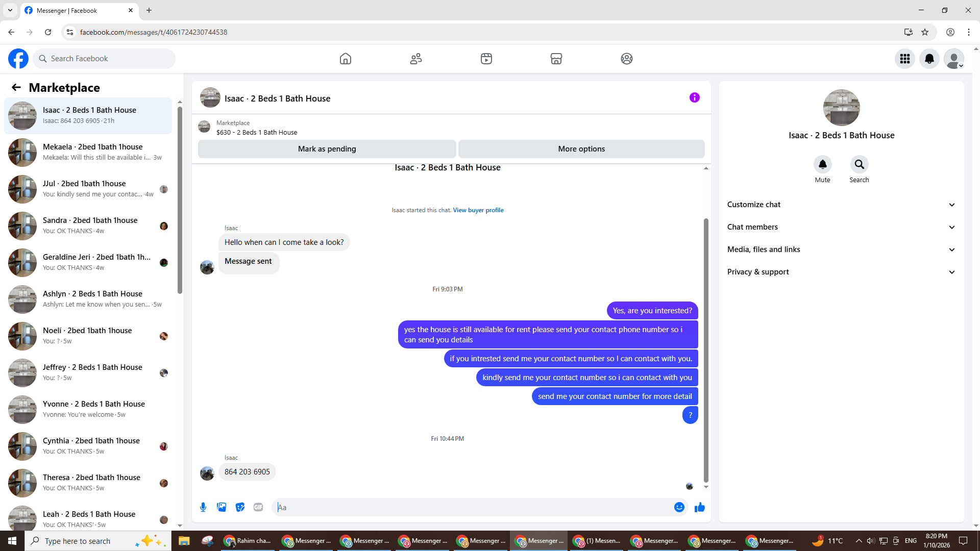Screen dimensions: 980x551
Task: Open the GIF picker icon
Action: pos(258,507)
